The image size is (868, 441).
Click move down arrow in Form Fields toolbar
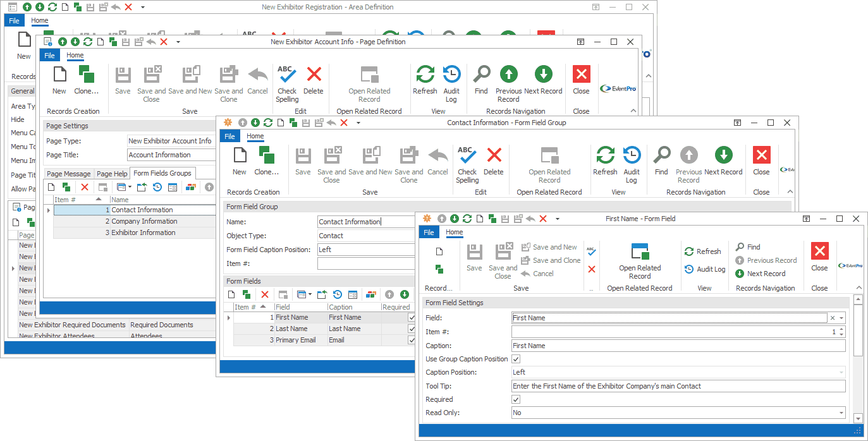pos(405,294)
